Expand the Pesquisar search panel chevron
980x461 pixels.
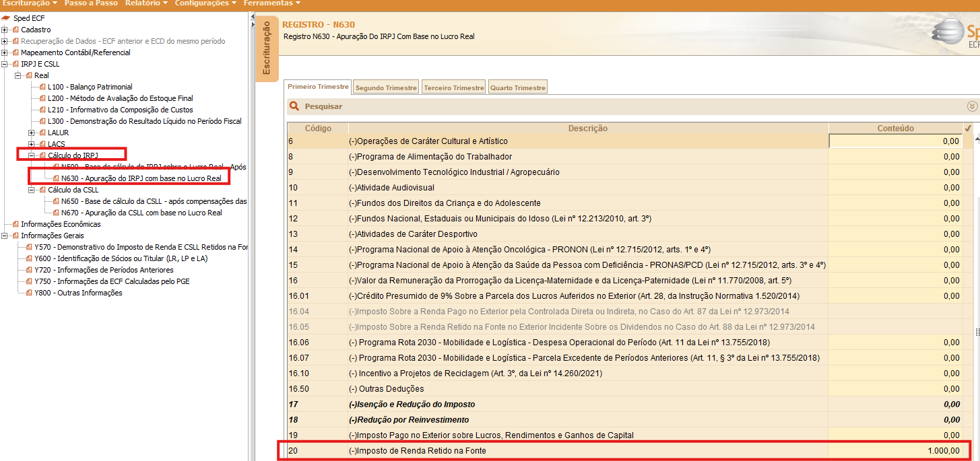tap(972, 106)
